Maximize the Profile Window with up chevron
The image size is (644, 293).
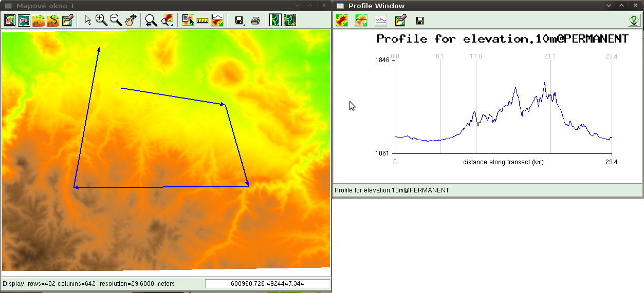point(621,6)
